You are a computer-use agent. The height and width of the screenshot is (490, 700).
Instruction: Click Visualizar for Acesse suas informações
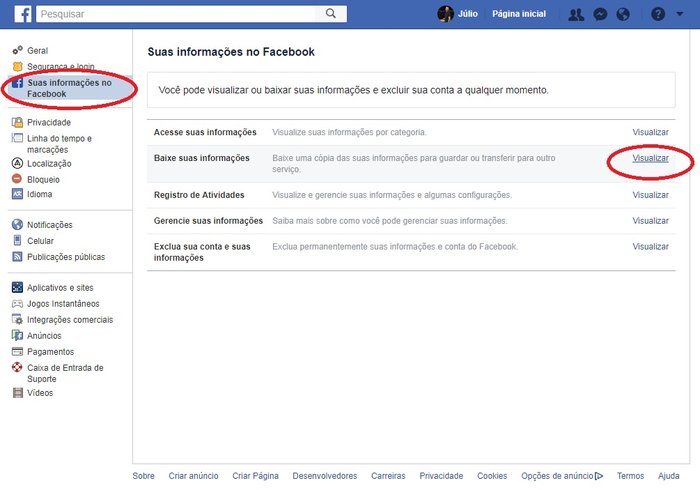[x=650, y=132]
